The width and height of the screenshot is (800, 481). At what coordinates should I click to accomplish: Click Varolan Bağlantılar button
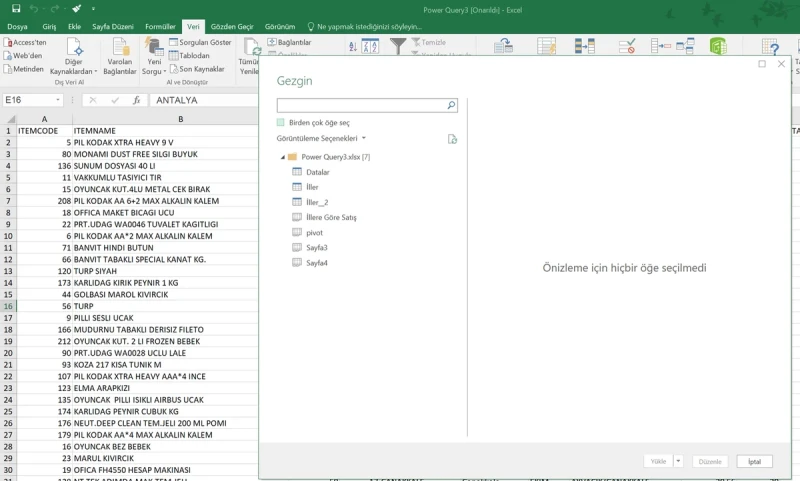120,56
